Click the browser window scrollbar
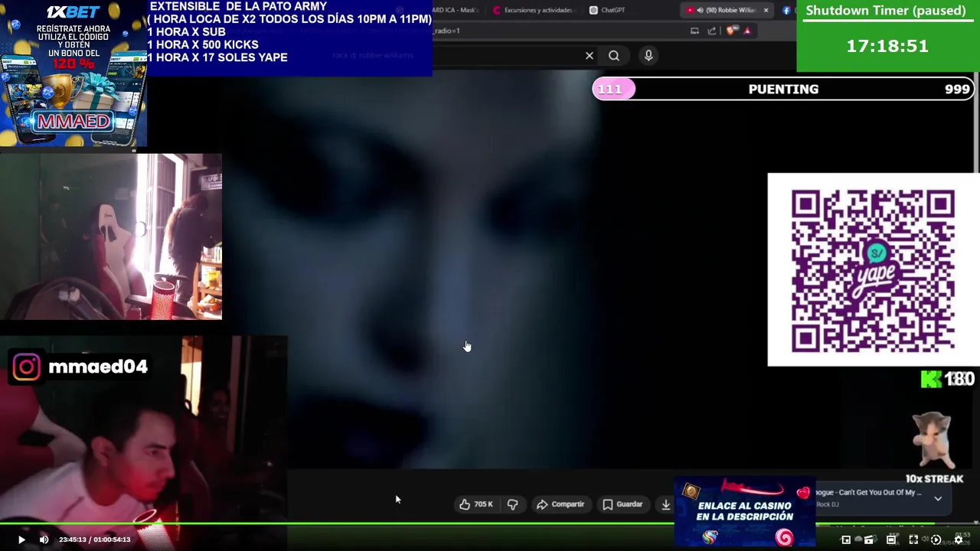980x551 pixels. click(977, 122)
